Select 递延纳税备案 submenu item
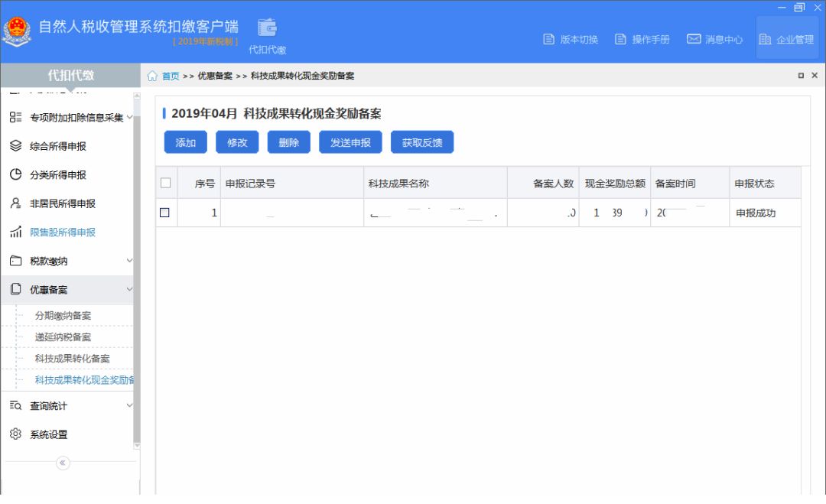The image size is (826, 504). click(63, 337)
